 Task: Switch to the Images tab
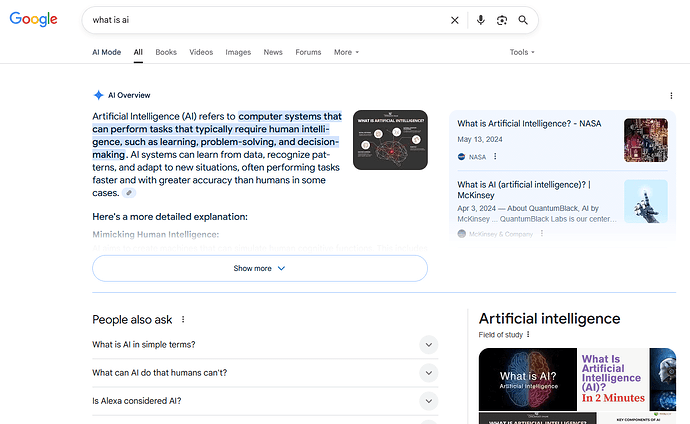coord(238,52)
